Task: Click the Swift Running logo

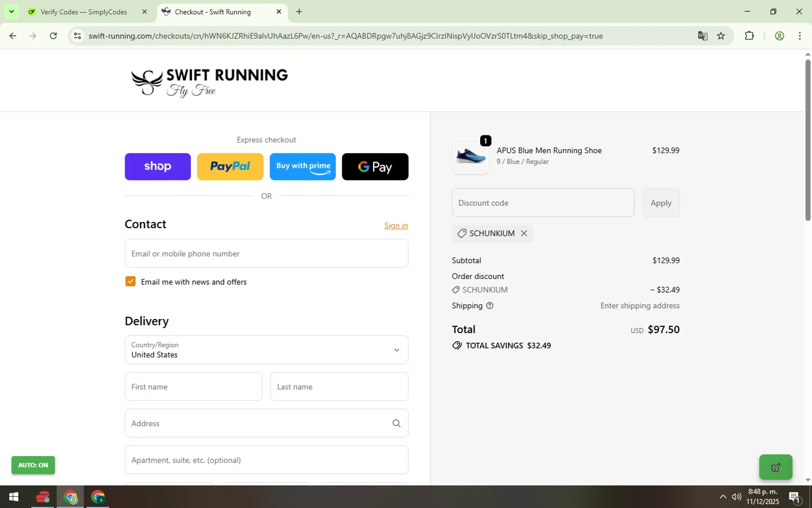Action: pos(209,82)
